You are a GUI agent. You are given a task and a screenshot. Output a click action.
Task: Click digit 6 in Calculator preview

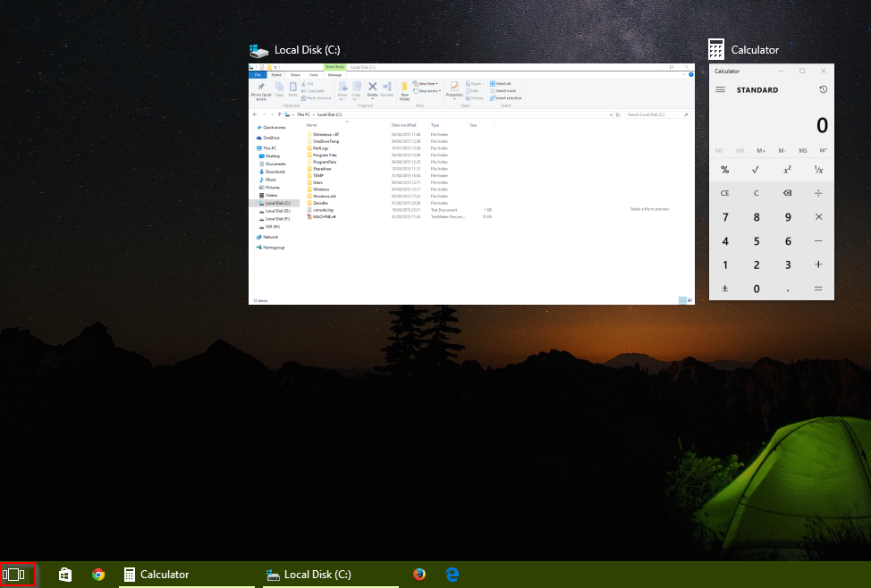point(788,241)
